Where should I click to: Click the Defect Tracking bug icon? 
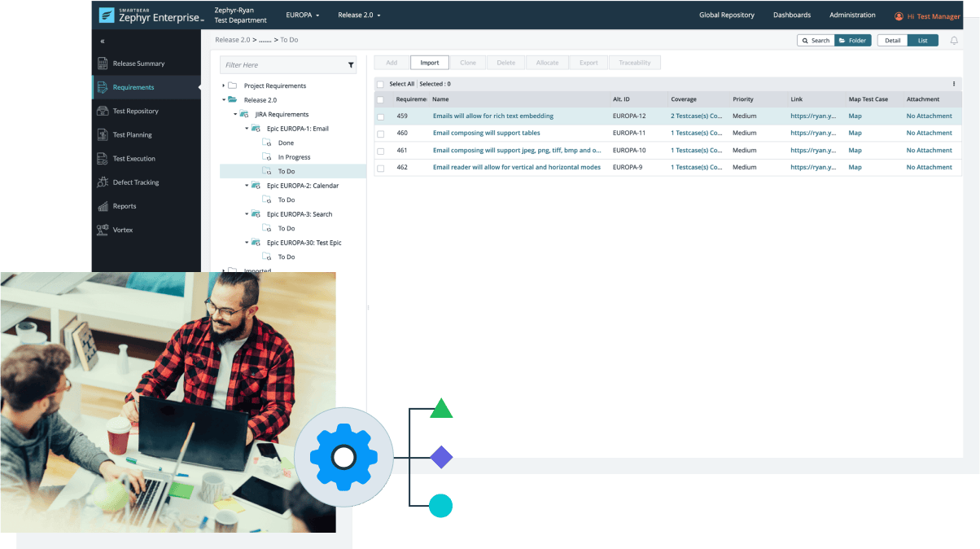[x=103, y=182]
